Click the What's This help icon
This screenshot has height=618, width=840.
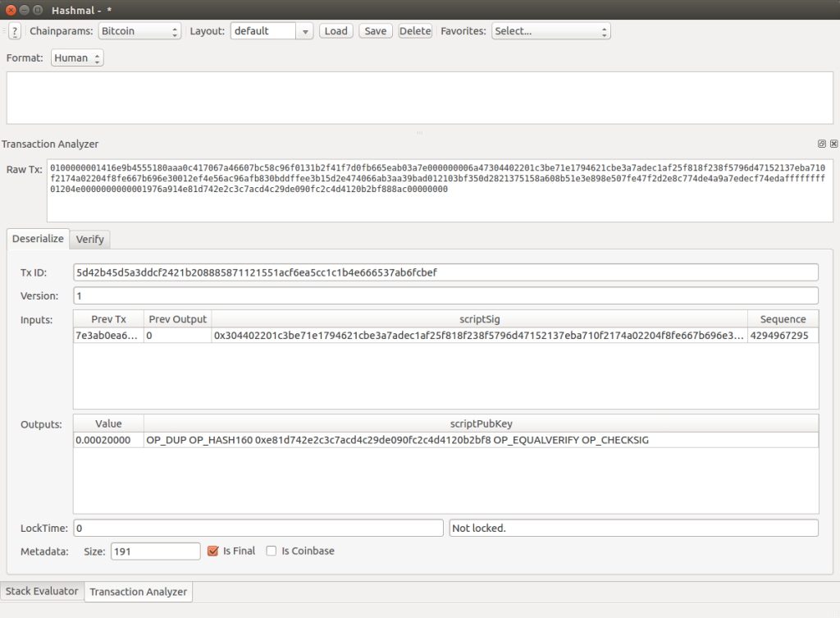coord(15,32)
